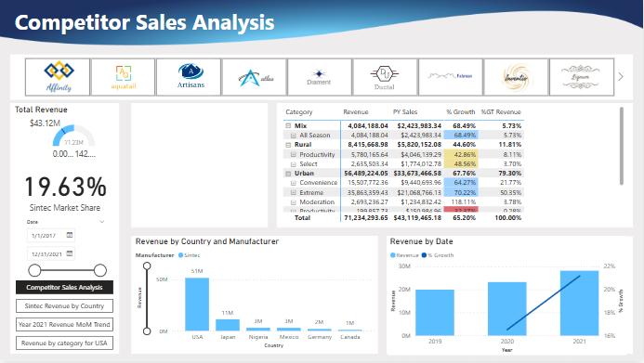The image size is (644, 363).
Task: Sort by the %GT Revenue column header
Action: (501, 112)
